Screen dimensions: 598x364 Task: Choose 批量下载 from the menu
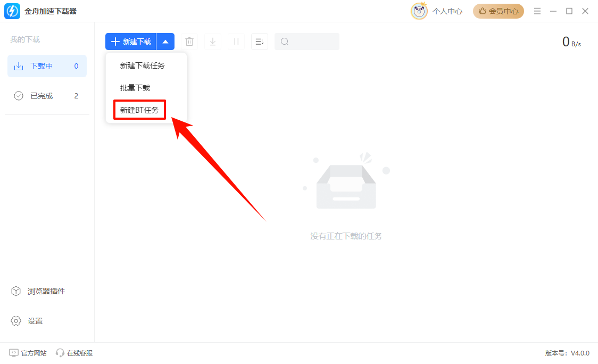click(135, 88)
